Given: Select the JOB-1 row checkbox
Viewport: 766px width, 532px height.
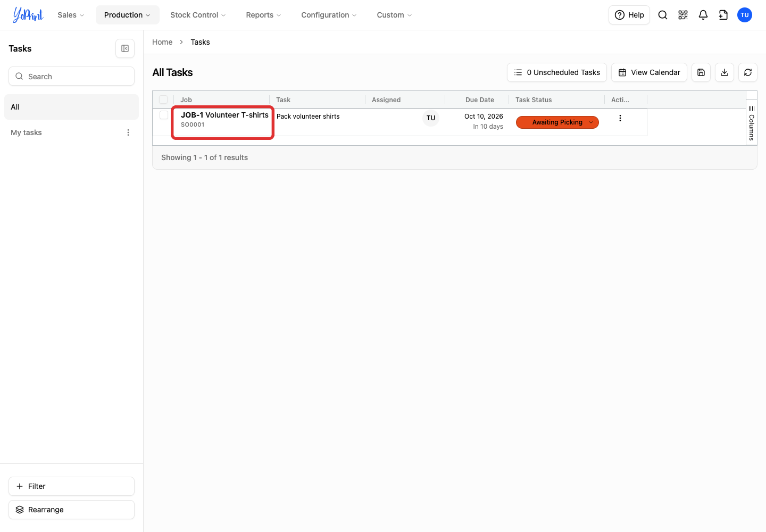Looking at the screenshot, I should [164, 115].
